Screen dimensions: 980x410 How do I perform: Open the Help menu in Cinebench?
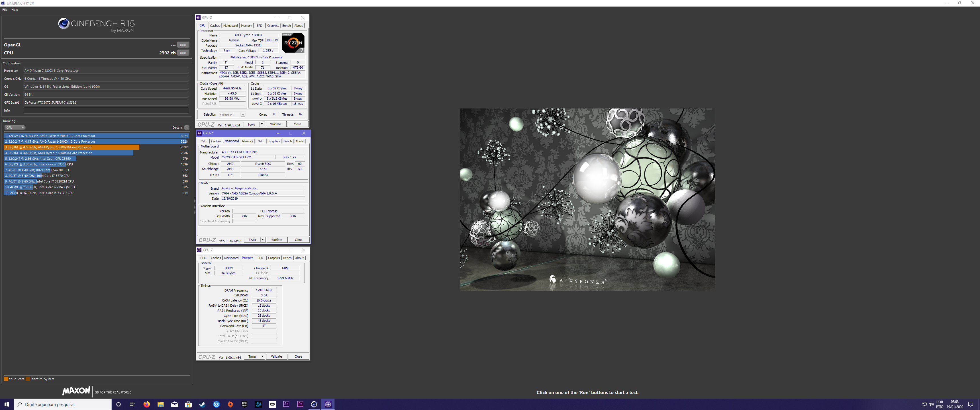[15, 10]
